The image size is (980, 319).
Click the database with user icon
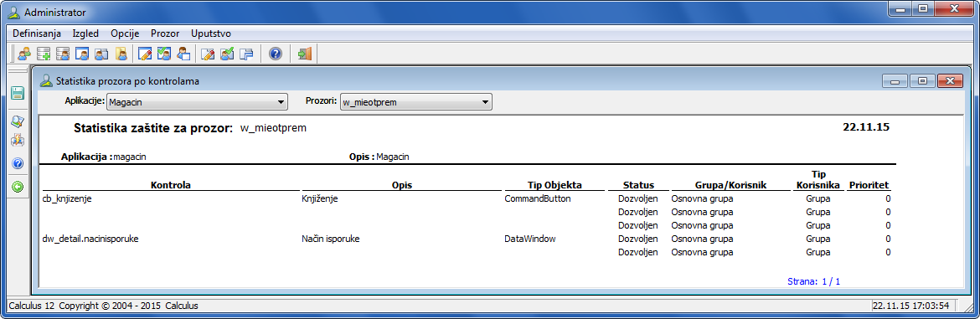63,54
